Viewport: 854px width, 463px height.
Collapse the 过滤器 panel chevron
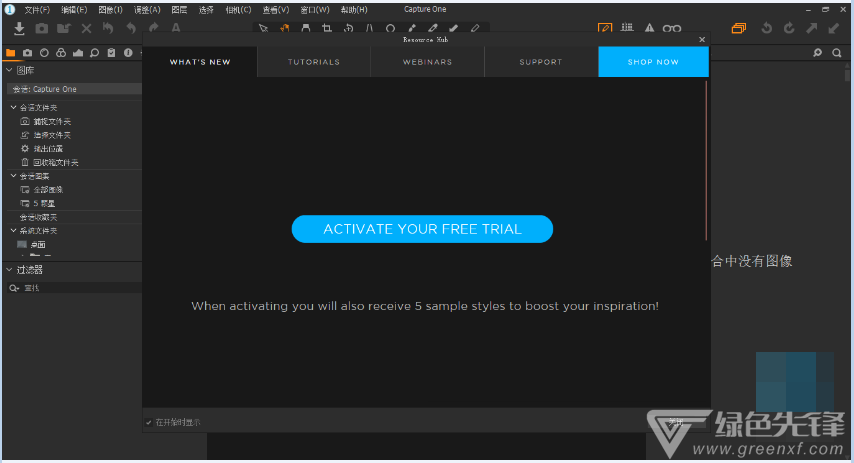[9, 270]
